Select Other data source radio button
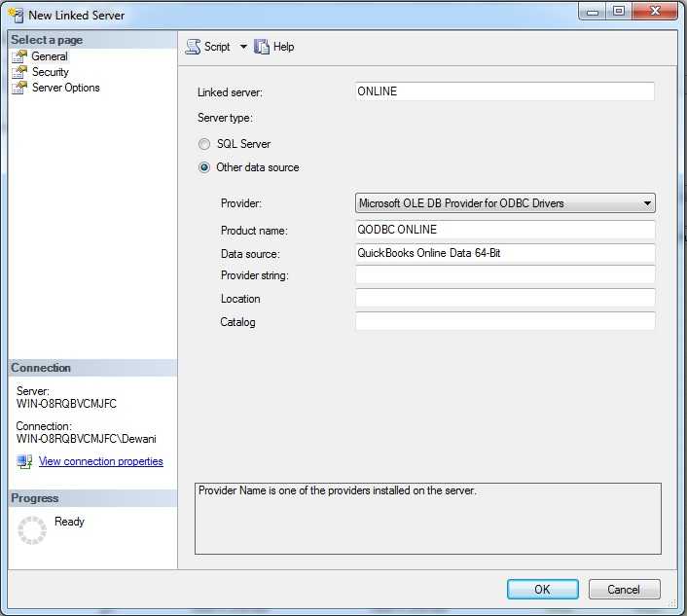The height and width of the screenshot is (616, 687). pos(204,167)
